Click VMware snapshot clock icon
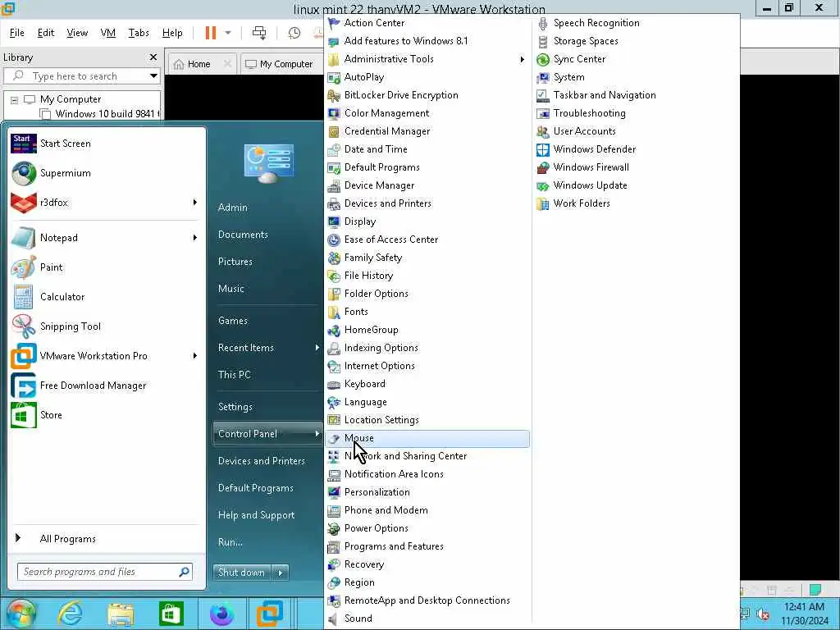Viewport: 840px width, 630px height. [294, 33]
